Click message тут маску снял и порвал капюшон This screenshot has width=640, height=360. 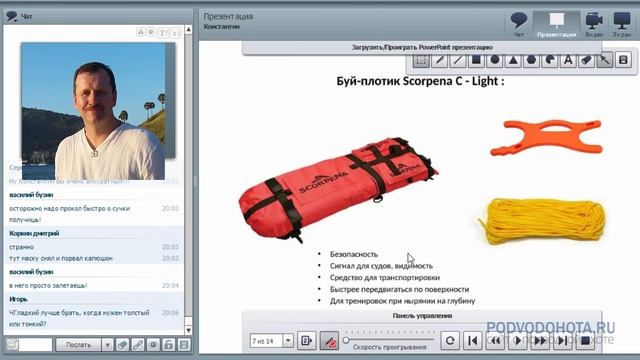click(x=61, y=258)
